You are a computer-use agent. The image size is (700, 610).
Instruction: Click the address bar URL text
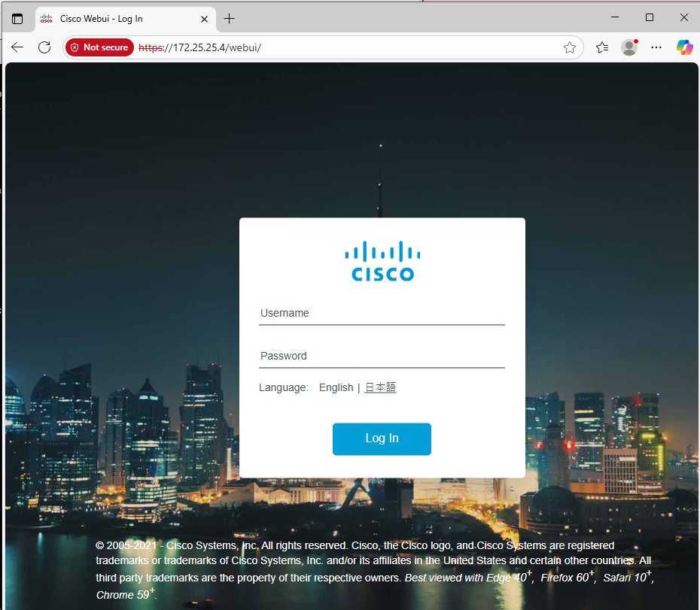click(199, 47)
